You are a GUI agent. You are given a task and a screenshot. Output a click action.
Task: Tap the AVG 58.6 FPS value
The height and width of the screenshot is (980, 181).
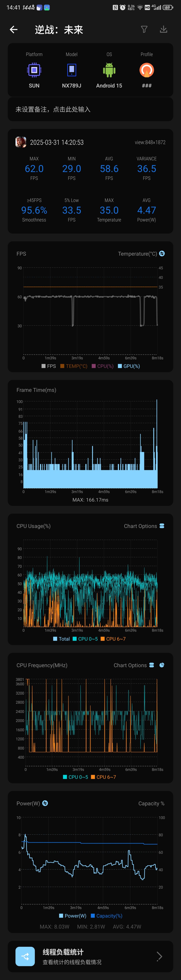109,168
